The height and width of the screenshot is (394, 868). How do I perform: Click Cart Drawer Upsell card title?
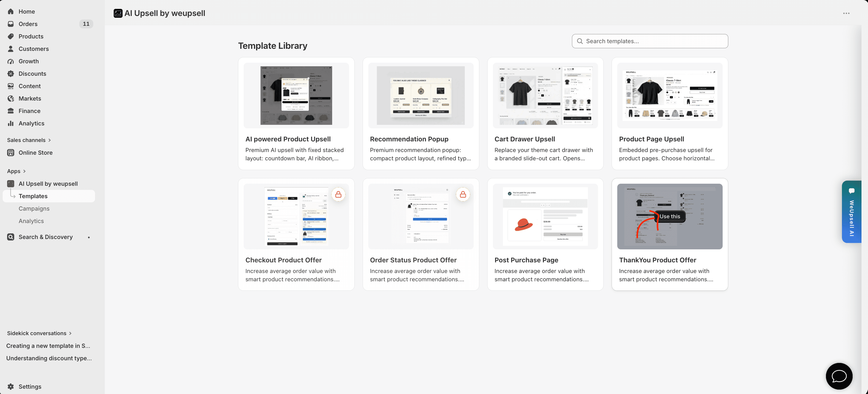coord(525,139)
